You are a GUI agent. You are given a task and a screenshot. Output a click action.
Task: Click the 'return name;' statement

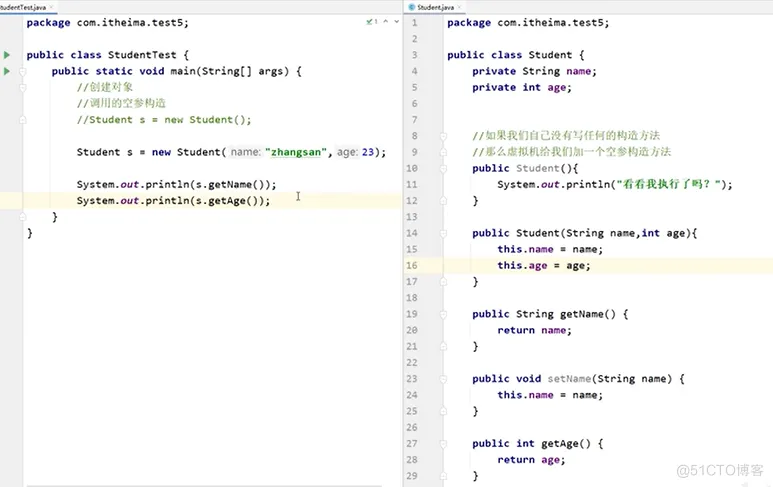point(534,330)
